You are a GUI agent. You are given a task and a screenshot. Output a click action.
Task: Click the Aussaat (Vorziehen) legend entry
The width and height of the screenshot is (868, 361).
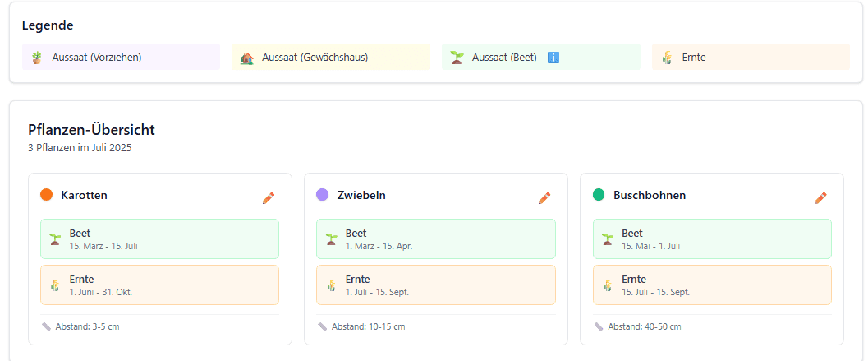pos(121,58)
